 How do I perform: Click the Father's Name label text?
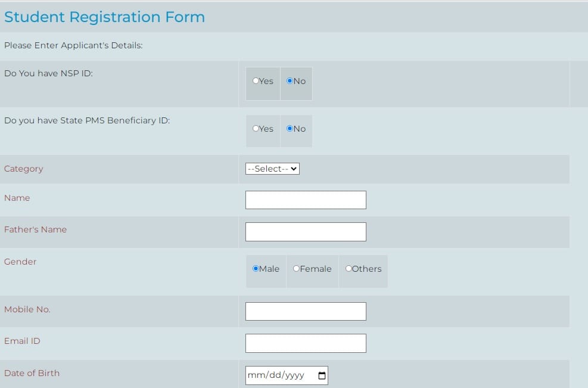coord(35,229)
